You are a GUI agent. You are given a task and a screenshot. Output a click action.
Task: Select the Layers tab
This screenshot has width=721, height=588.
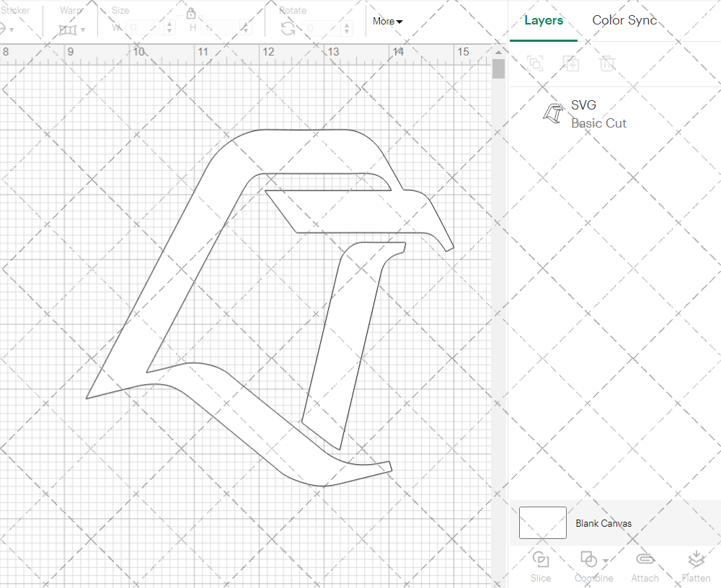[x=544, y=20]
